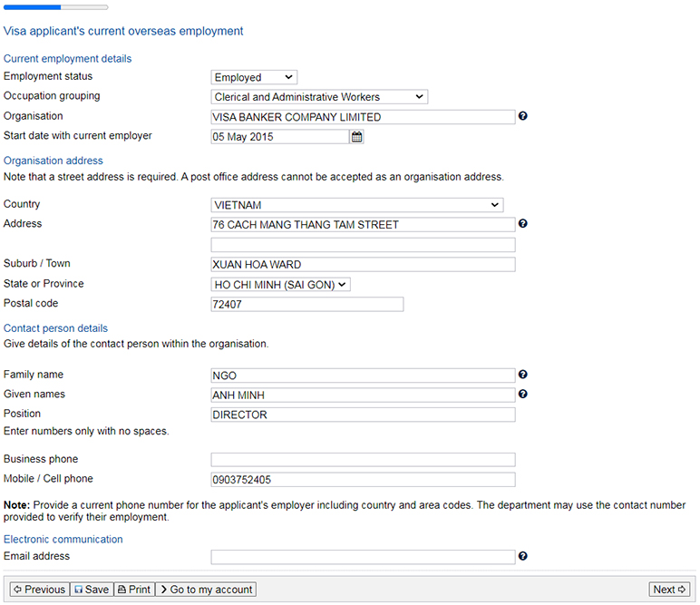Viewport: 700px width, 605px height.
Task: Open the calendar picker for start date
Action: 356,137
